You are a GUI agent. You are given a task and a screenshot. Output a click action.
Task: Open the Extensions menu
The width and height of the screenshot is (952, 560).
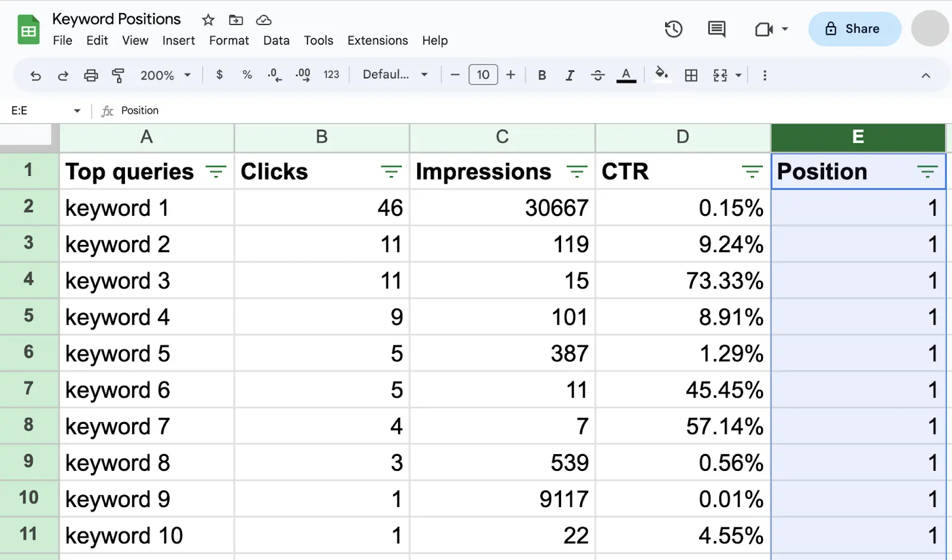[x=377, y=40]
